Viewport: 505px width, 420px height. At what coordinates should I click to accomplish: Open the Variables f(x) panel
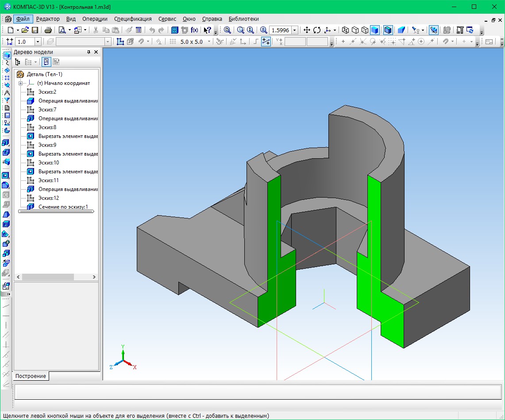pyautogui.click(x=194, y=30)
